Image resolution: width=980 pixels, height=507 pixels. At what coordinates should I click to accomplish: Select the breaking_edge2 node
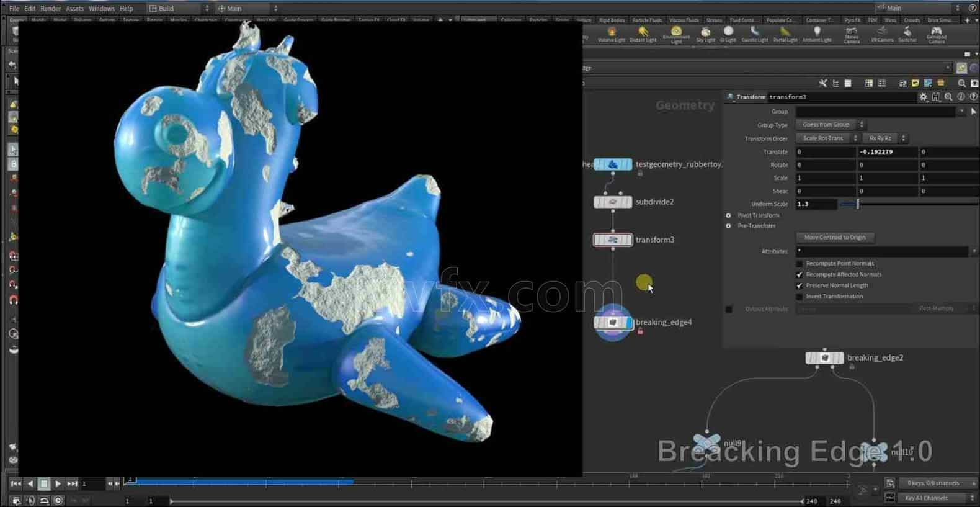824,358
